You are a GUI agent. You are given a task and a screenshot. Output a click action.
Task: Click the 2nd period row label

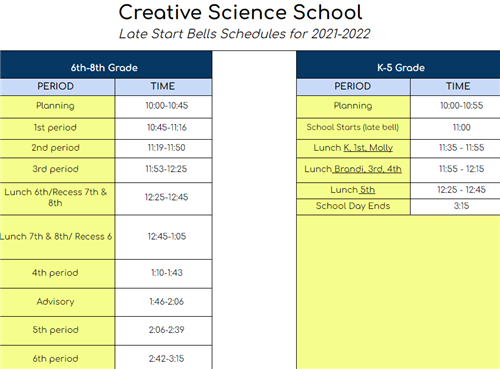pyautogui.click(x=57, y=149)
